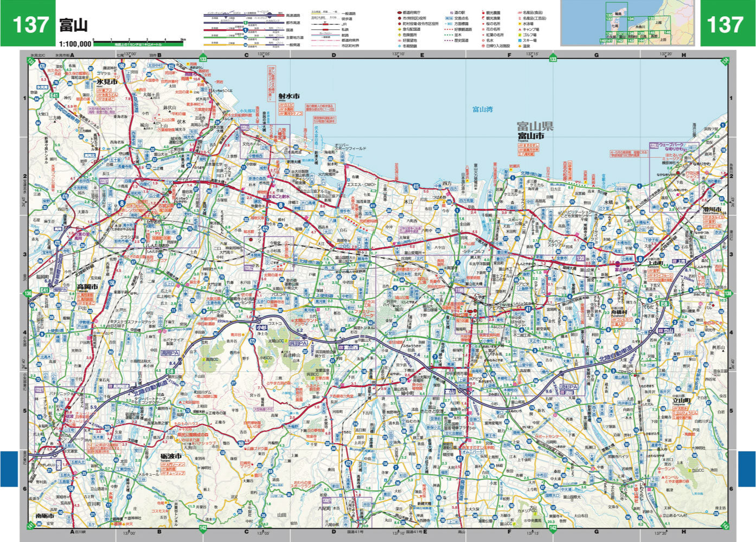Select cell 137 in the index overview map
Image resolution: width=756 pixels, height=542 pixels.
[x=621, y=35]
